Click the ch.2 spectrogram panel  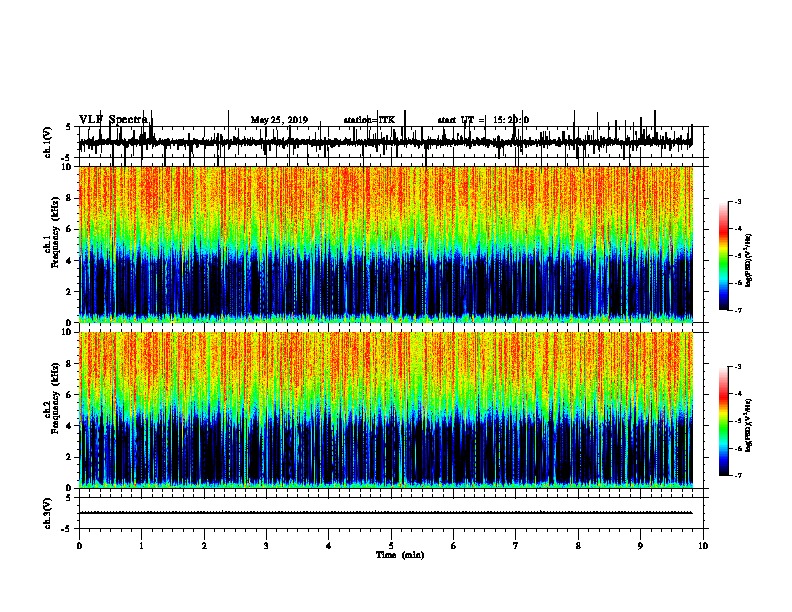point(386,410)
